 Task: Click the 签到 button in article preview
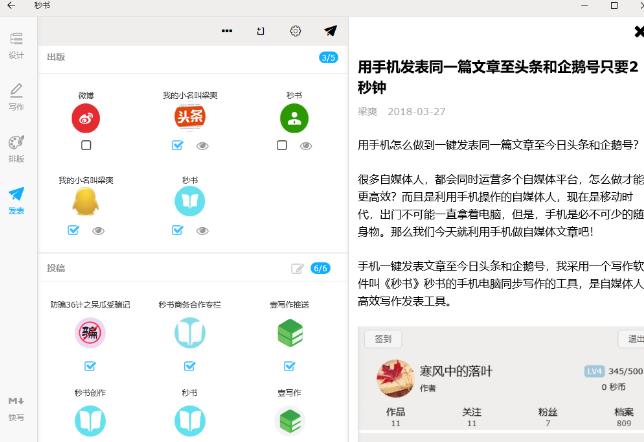[383, 338]
